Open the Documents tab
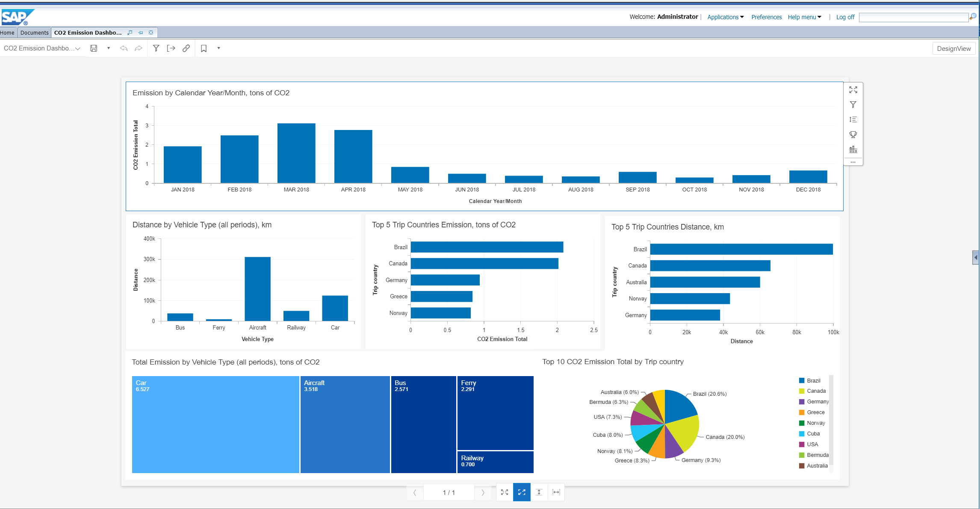The height and width of the screenshot is (509, 980). 34,32
